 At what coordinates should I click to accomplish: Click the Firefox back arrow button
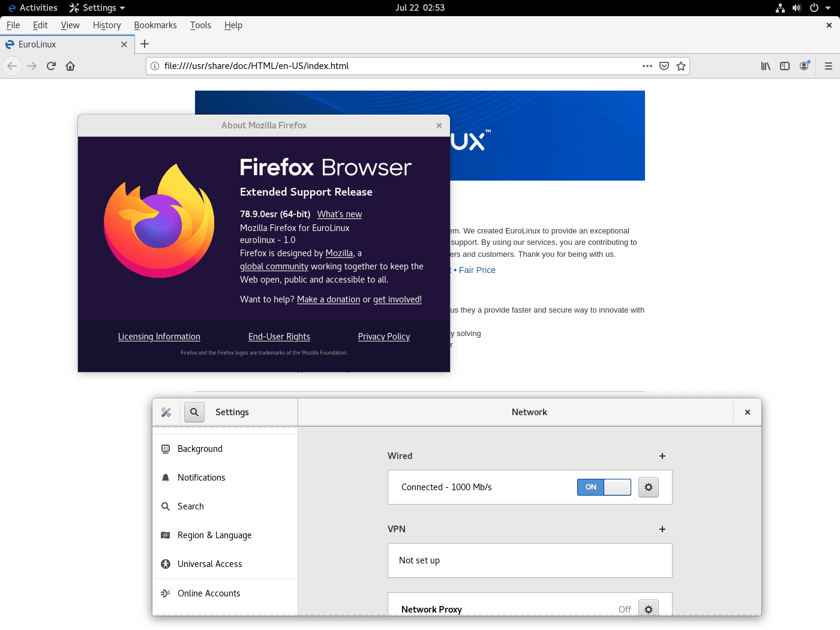pyautogui.click(x=12, y=66)
